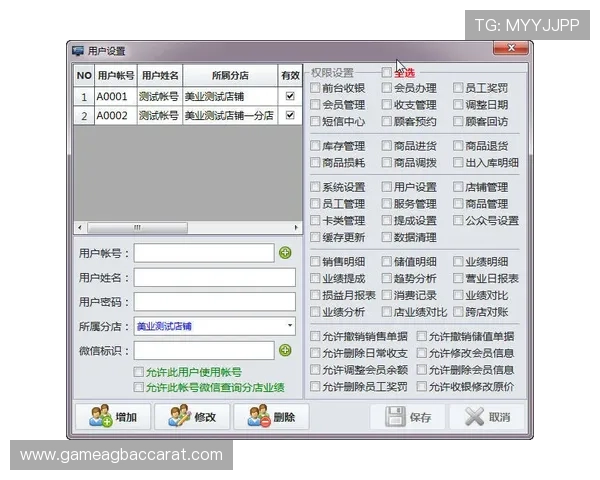Focus the 用户帐号 input field
This screenshot has height=480, width=600.
(204, 253)
